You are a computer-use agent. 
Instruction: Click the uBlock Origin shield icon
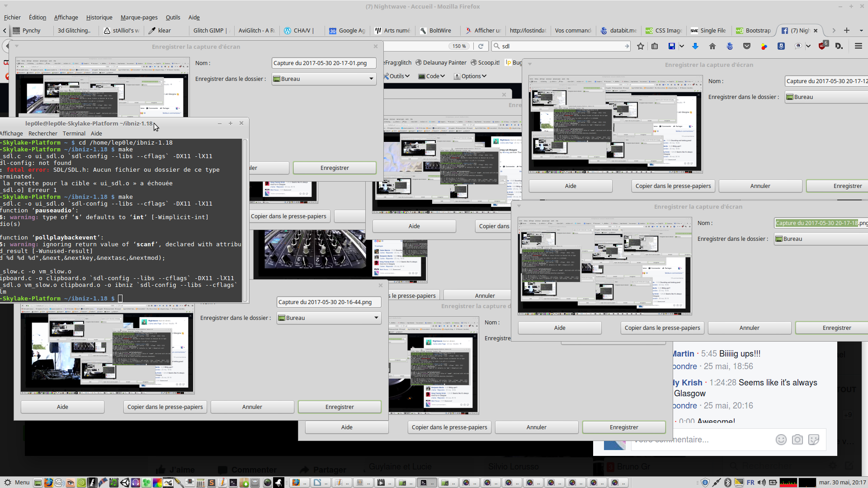(x=822, y=46)
